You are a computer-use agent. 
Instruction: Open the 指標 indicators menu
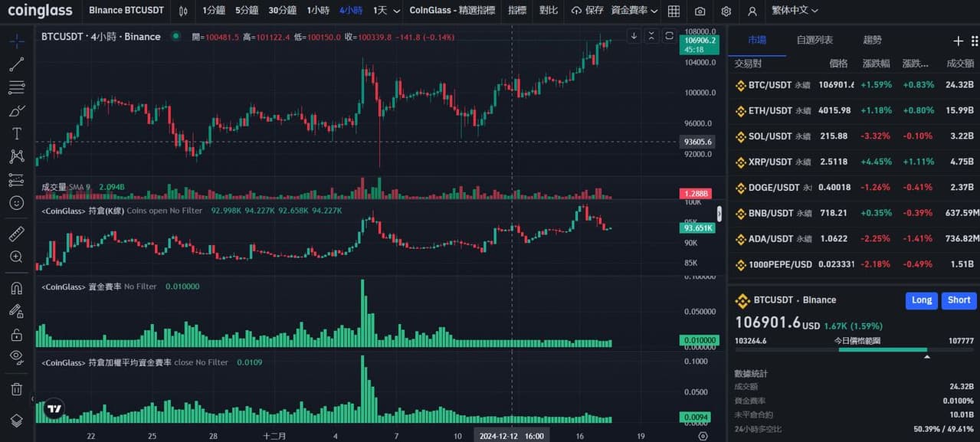517,11
